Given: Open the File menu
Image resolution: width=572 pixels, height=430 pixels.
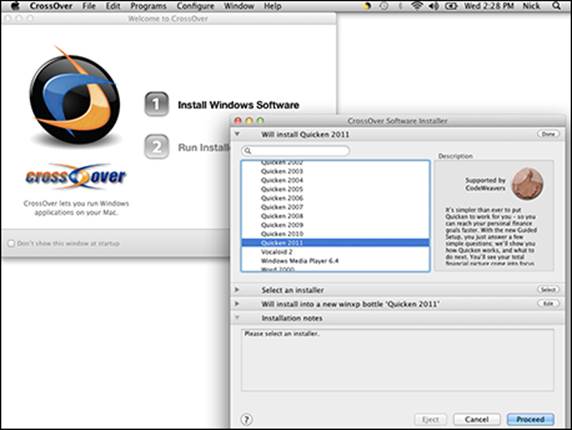Looking at the screenshot, I should click(89, 6).
